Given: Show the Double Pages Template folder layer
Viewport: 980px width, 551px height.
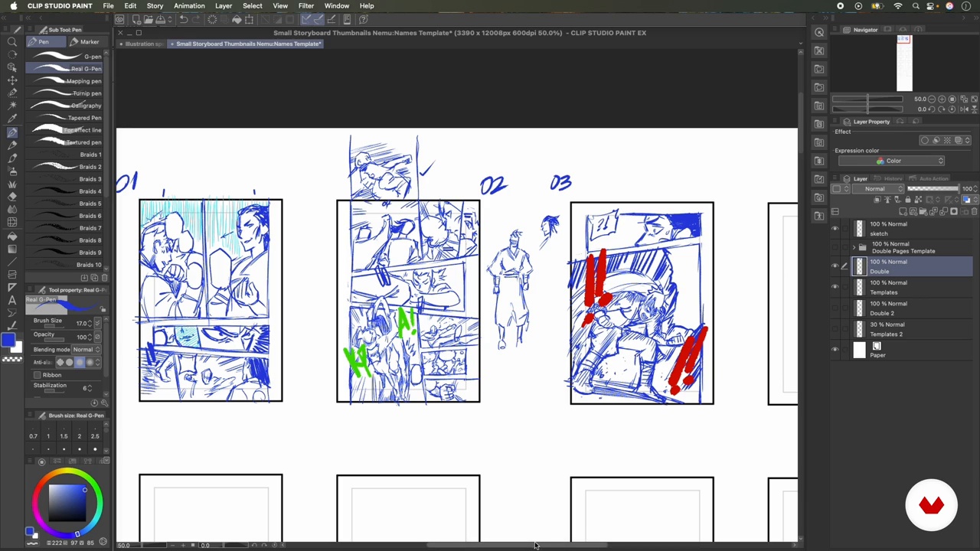Looking at the screenshot, I should [835, 247].
